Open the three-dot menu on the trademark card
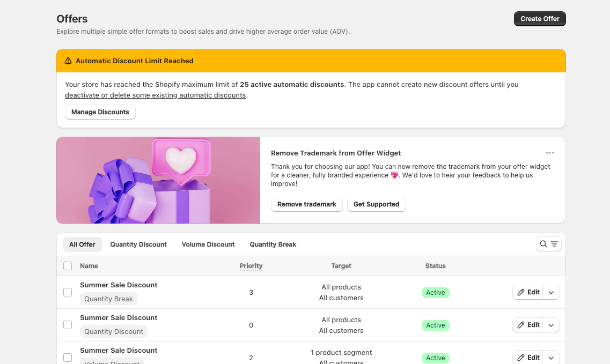Image resolution: width=610 pixels, height=364 pixels. point(549,152)
